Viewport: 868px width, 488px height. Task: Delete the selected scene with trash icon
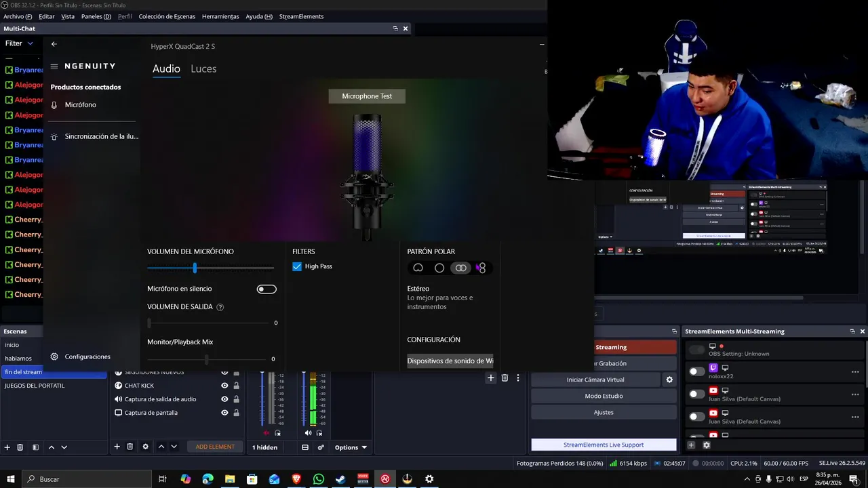coord(20,447)
